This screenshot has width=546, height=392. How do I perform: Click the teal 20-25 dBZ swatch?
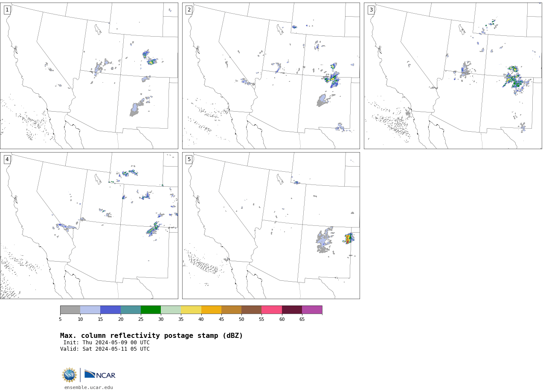tap(131, 310)
